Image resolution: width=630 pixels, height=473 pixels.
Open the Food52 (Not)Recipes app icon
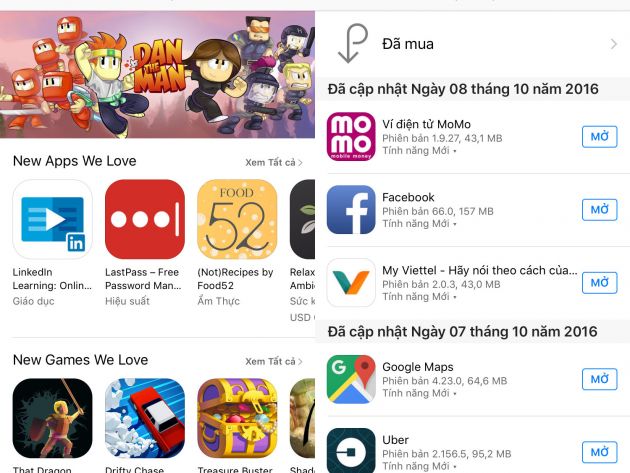[x=237, y=219]
